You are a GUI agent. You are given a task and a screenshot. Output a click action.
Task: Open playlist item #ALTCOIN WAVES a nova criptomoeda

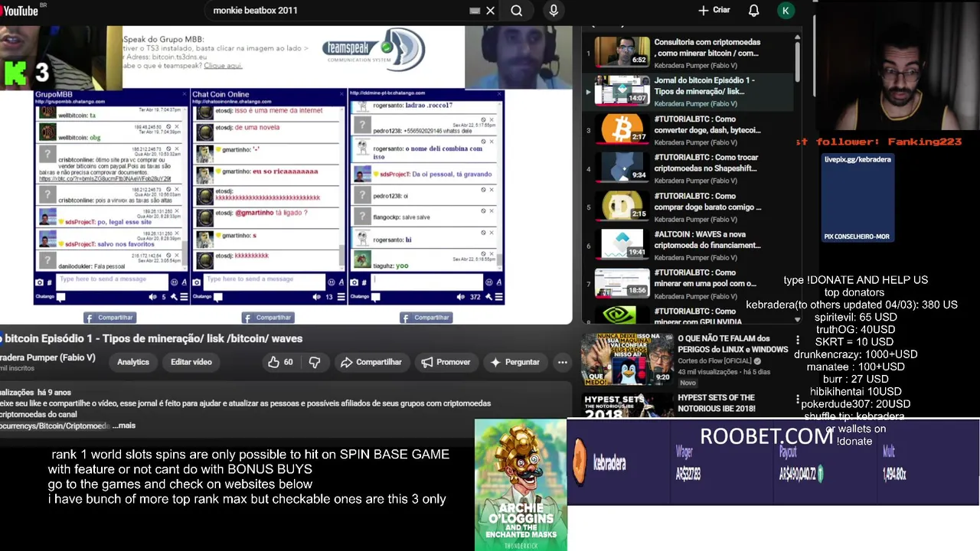(689, 243)
